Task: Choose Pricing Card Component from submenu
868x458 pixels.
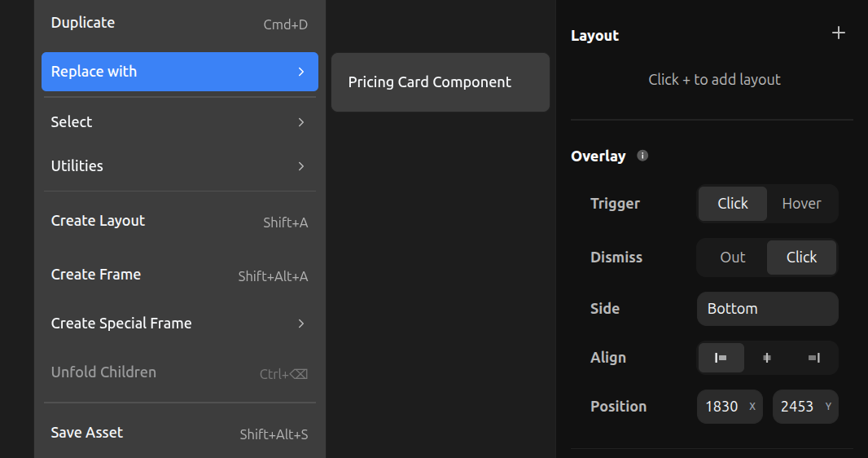Action: (440, 82)
